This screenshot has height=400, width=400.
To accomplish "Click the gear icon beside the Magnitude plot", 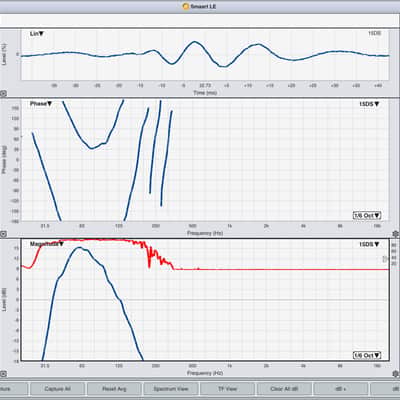I will (x=396, y=374).
